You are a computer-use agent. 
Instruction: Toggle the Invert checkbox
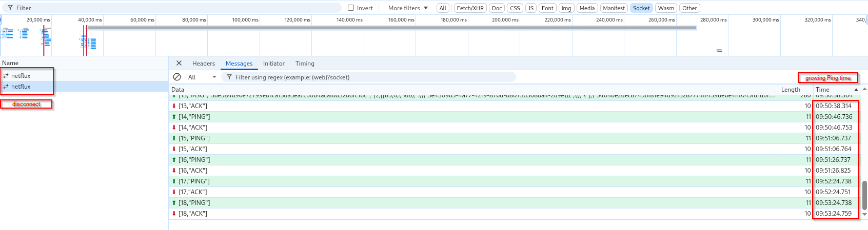[351, 8]
